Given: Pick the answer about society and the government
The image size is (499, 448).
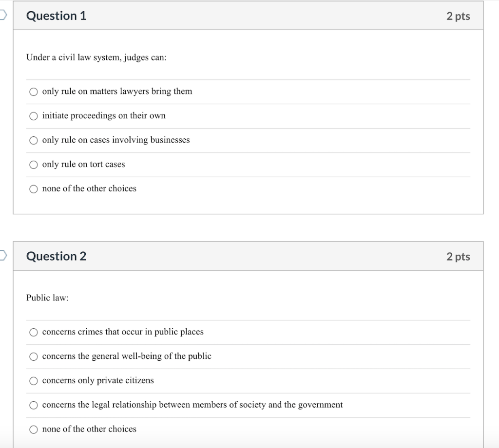Looking at the screenshot, I should [33, 405].
